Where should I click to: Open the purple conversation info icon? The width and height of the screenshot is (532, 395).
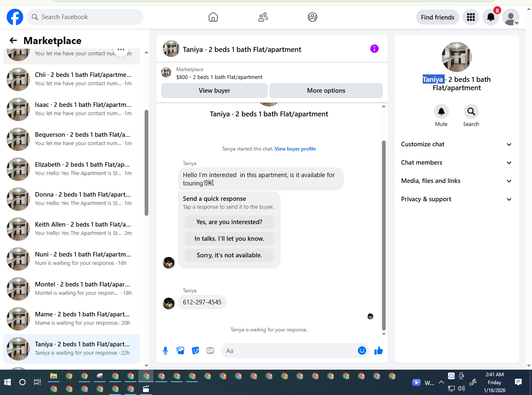pyautogui.click(x=374, y=49)
